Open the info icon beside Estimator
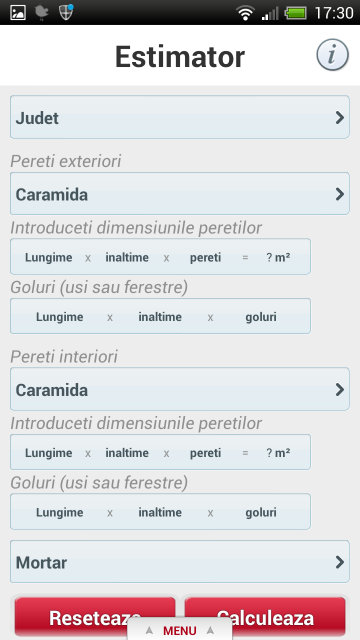 (332, 55)
